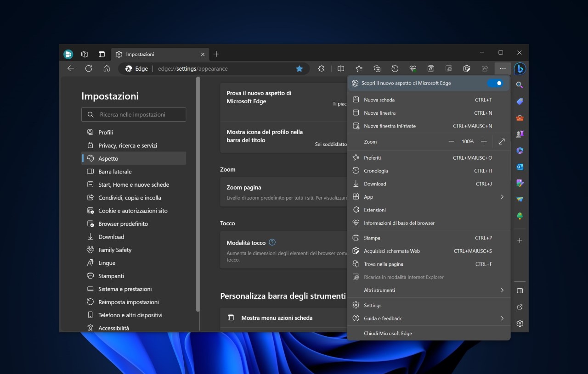
Task: Click the sidebar Search magnifier icon
Action: [x=520, y=85]
